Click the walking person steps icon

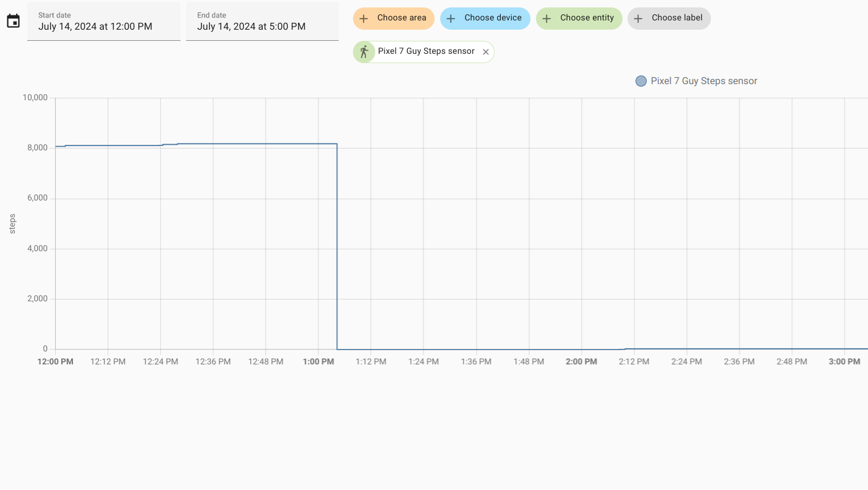pos(364,52)
